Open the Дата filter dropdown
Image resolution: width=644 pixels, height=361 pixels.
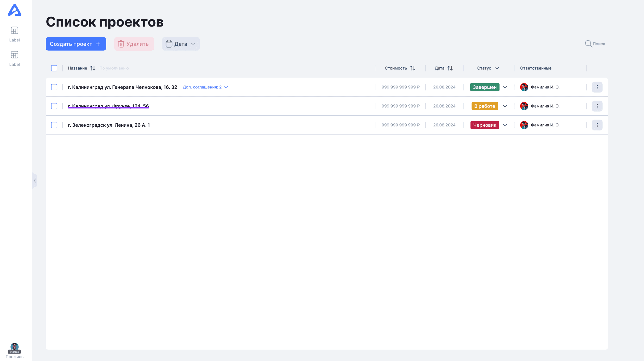181,44
